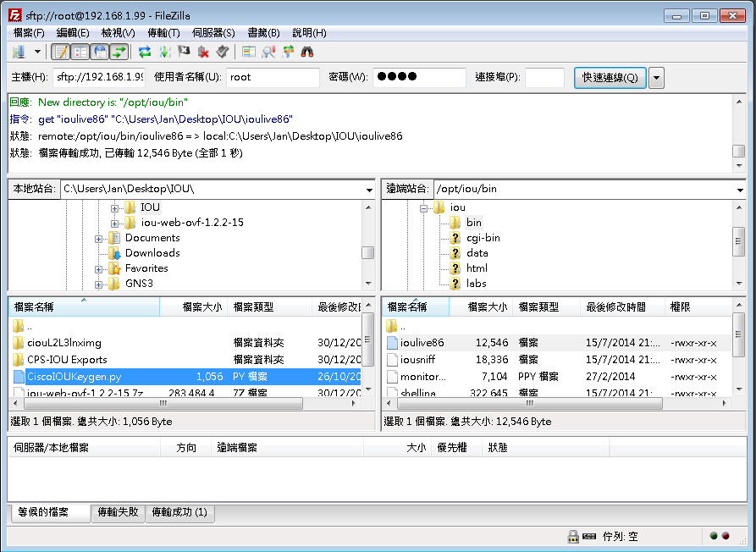Click the host input field
Viewport: 756px width, 552px height.
(99, 77)
